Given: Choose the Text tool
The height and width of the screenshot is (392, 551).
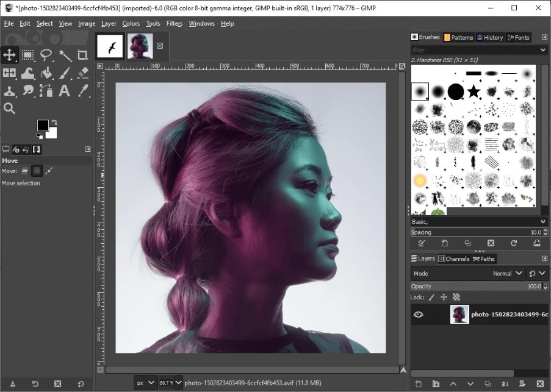Looking at the screenshot, I should [64, 91].
